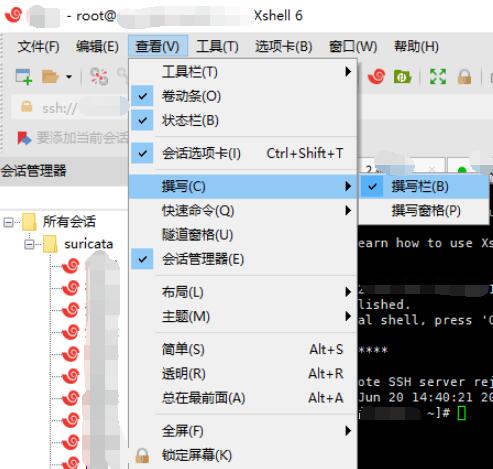Click the reconnect icon in toolbar

tap(99, 77)
